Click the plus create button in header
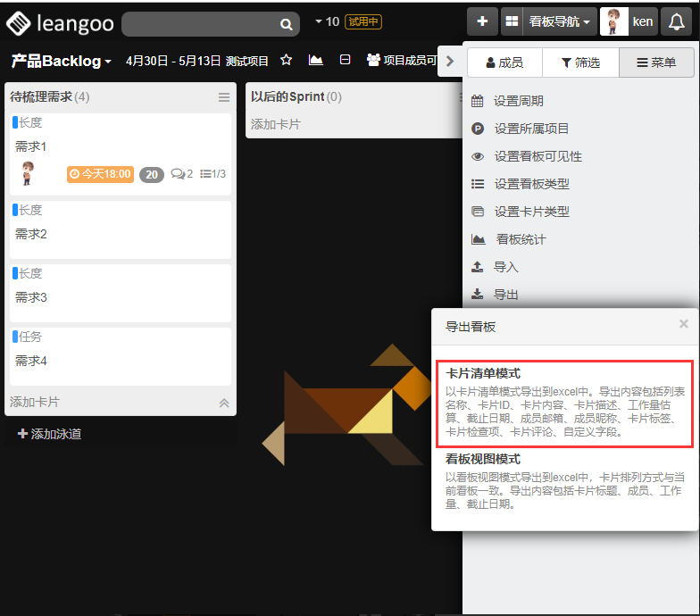Image resolution: width=700 pixels, height=616 pixels. pyautogui.click(x=482, y=21)
